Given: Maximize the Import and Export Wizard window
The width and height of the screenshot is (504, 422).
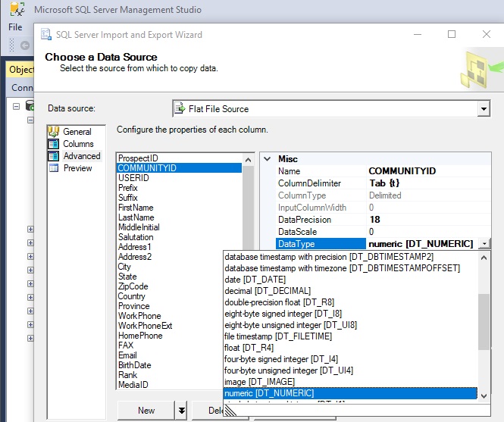Looking at the screenshot, I should (x=452, y=34).
